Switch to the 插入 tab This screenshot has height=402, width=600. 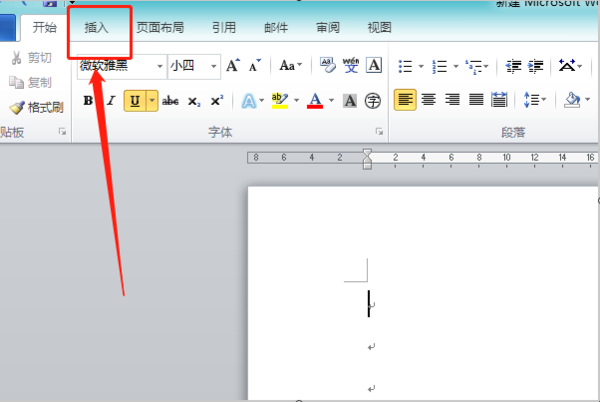pyautogui.click(x=96, y=28)
